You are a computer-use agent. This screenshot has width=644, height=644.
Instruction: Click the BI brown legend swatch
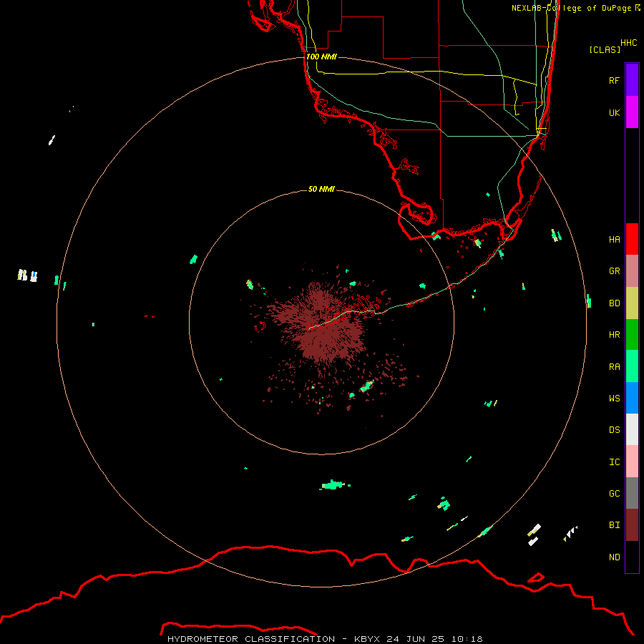click(632, 525)
